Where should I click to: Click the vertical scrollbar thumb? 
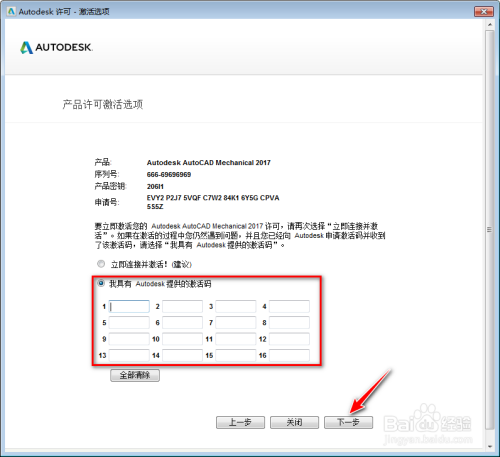point(490,229)
